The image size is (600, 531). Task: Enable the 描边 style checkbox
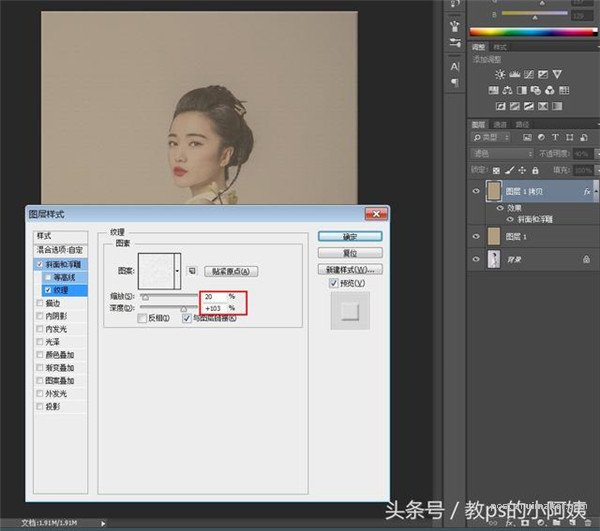coord(39,303)
